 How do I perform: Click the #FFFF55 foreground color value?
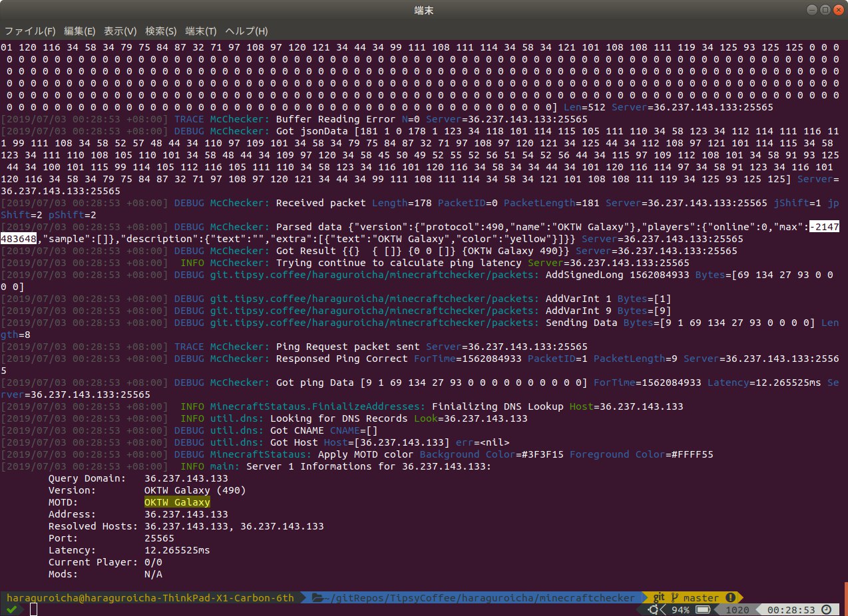[x=692, y=454]
